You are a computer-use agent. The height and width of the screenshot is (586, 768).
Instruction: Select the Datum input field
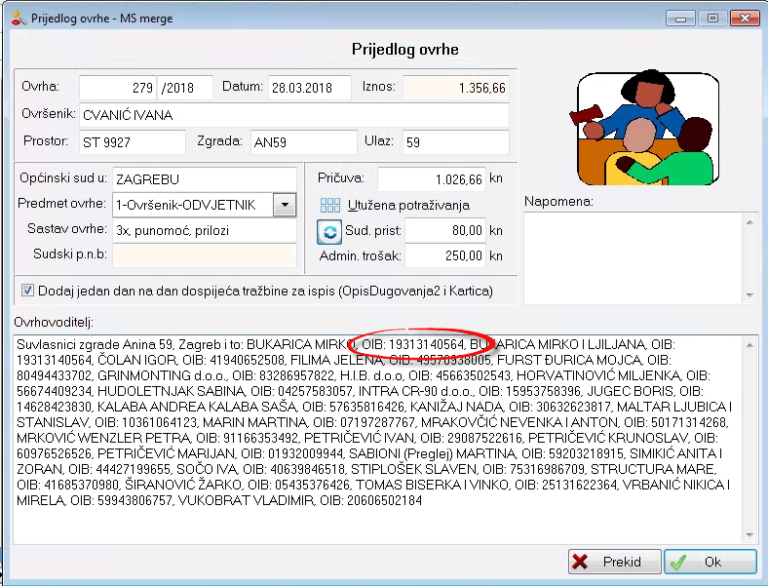309,87
